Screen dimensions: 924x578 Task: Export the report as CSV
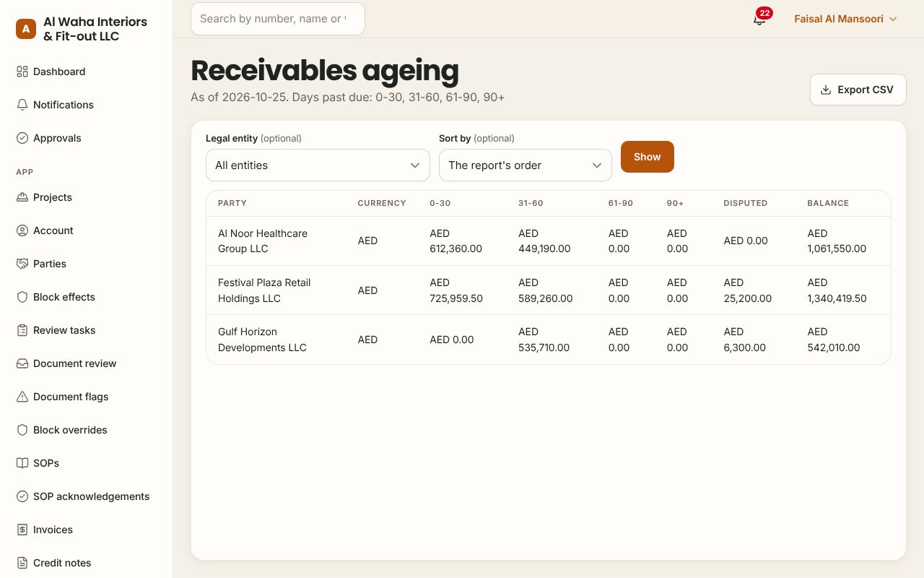pos(858,90)
